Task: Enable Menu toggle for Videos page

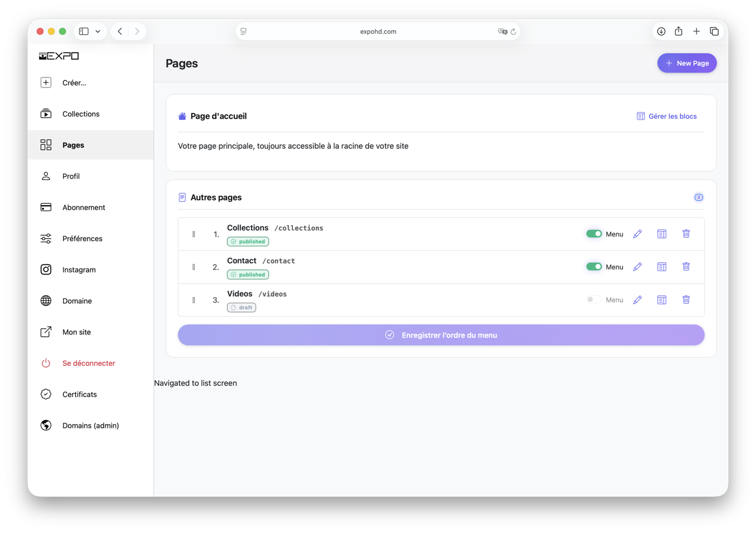Action: 594,300
